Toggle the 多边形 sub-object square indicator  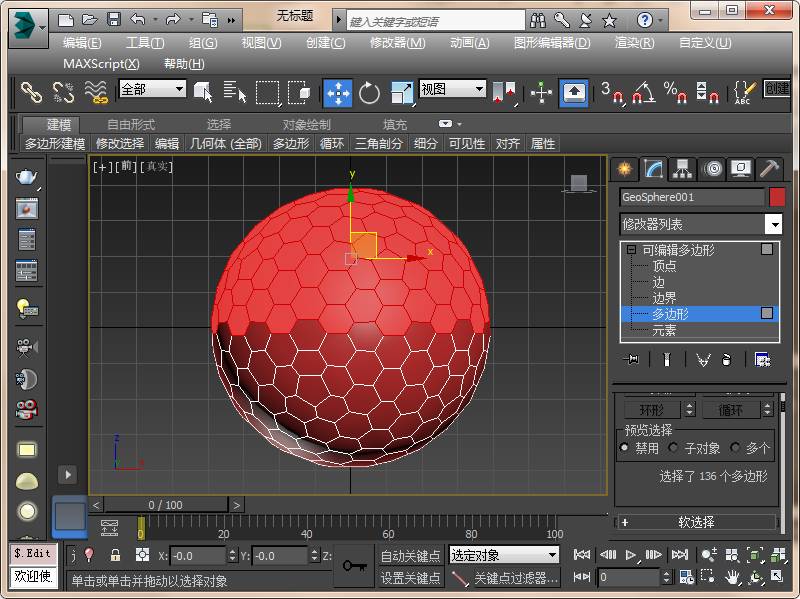point(766,313)
